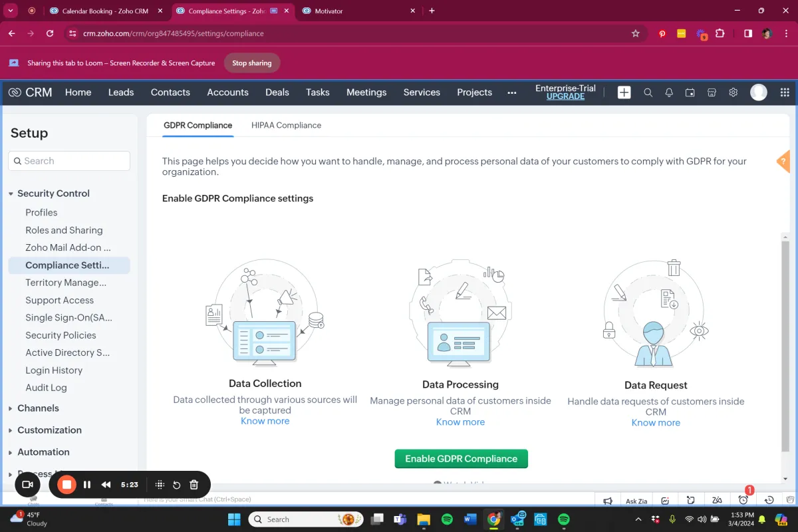Go back with the browser back arrow
The image size is (798, 532).
coord(11,33)
